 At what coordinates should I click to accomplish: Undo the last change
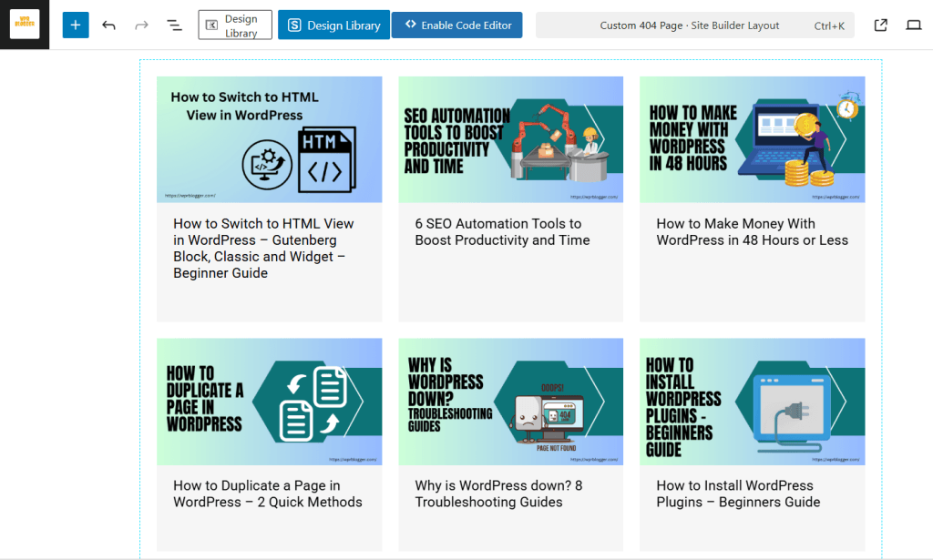108,25
